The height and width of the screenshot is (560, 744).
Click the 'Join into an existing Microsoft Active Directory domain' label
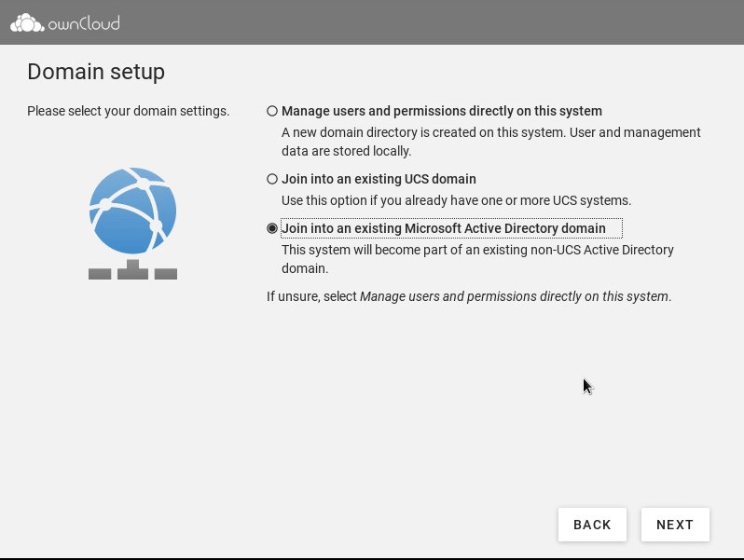click(443, 228)
